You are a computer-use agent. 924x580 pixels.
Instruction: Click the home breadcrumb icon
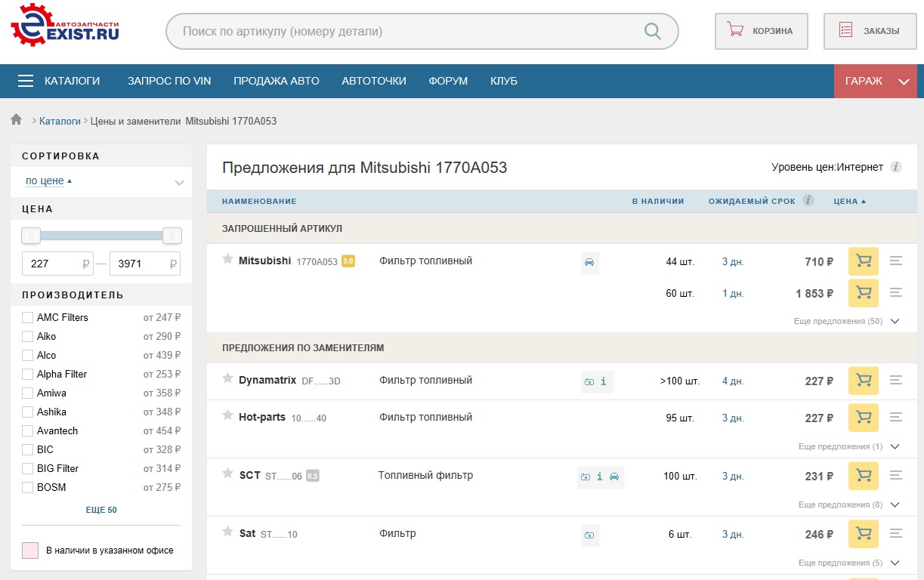[16, 120]
